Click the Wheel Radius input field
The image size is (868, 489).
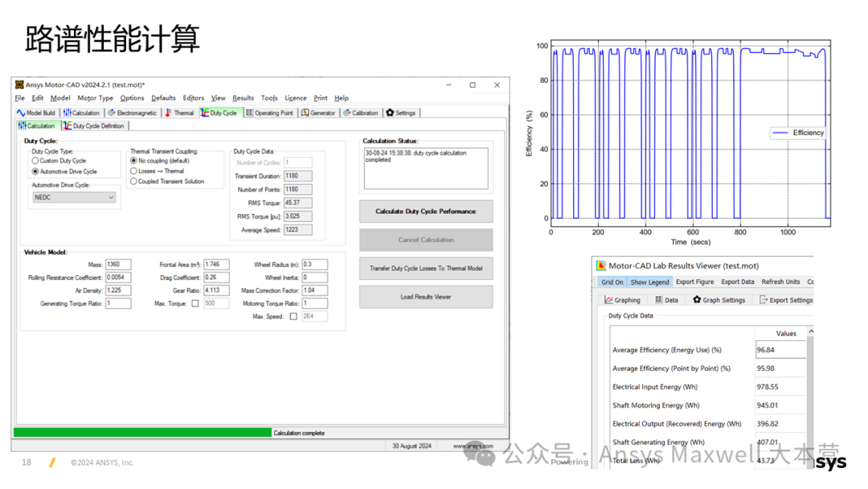[x=314, y=265]
